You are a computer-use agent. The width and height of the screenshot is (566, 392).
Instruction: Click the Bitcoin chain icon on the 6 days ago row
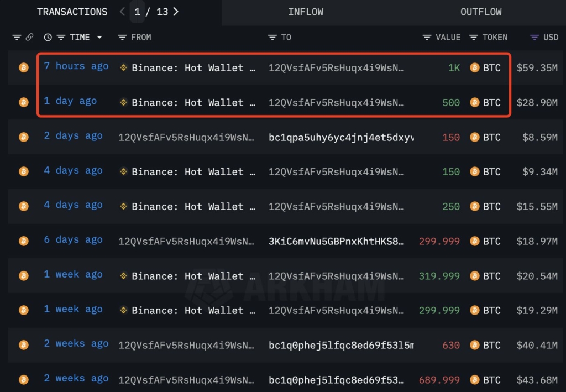coord(24,241)
